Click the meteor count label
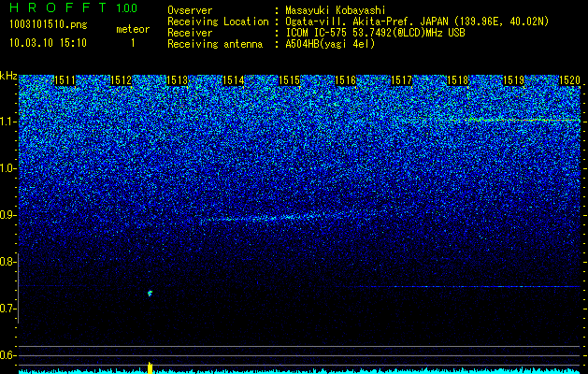Viewport: 588px width, 374px height. point(133,29)
